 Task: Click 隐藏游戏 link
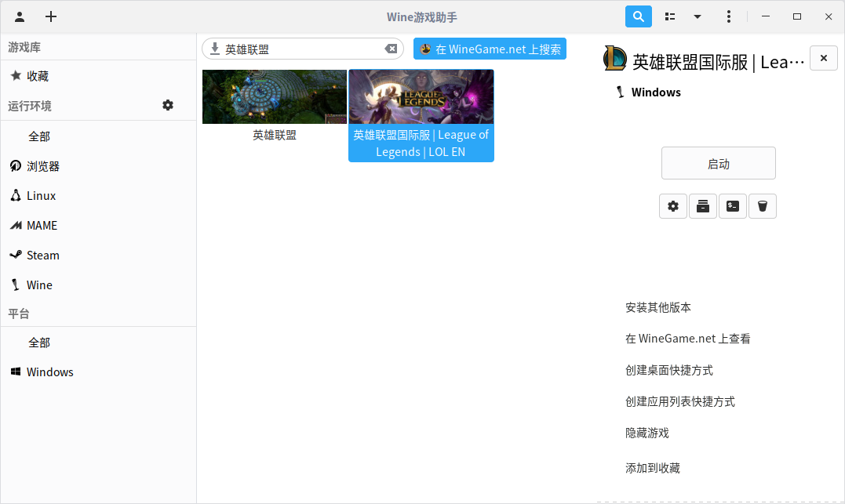tap(647, 433)
